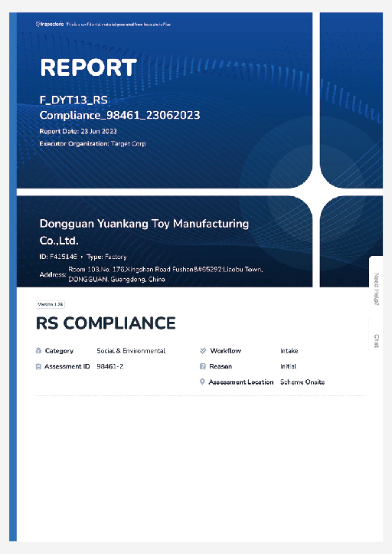Click the factory address in Dongguan
This screenshot has height=554, width=392.
point(165,274)
